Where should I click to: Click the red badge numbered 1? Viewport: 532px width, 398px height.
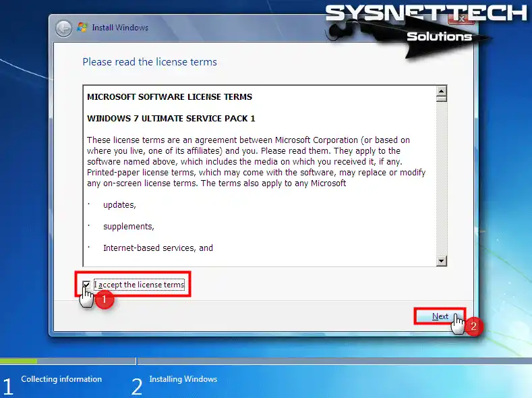click(x=103, y=301)
